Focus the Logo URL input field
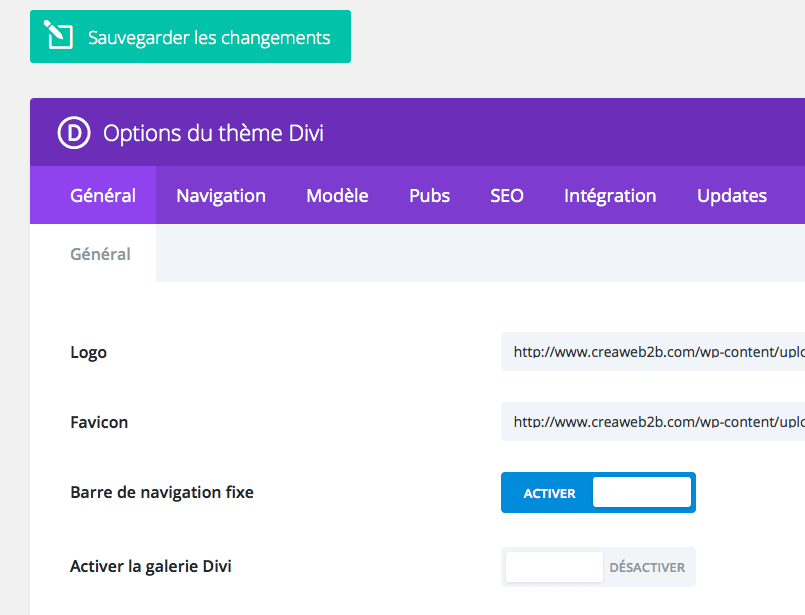This screenshot has height=615, width=805. click(653, 352)
